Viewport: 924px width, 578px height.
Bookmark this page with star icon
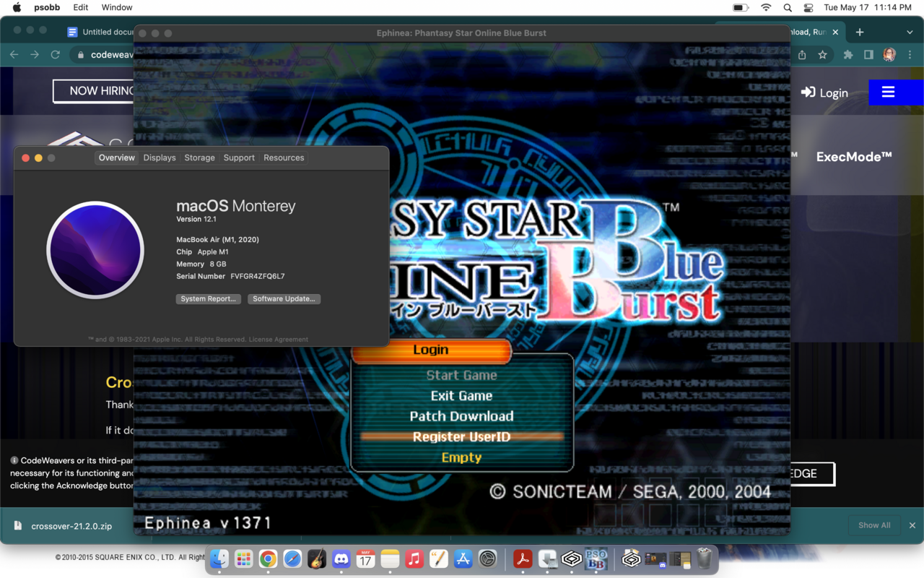pos(822,55)
